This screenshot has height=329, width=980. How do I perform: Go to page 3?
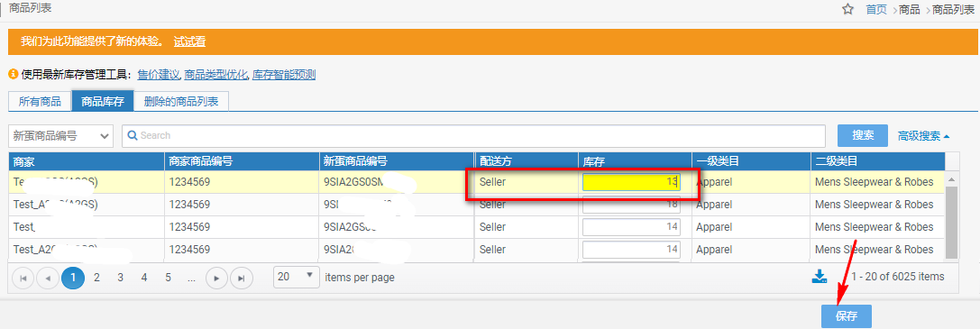(121, 278)
